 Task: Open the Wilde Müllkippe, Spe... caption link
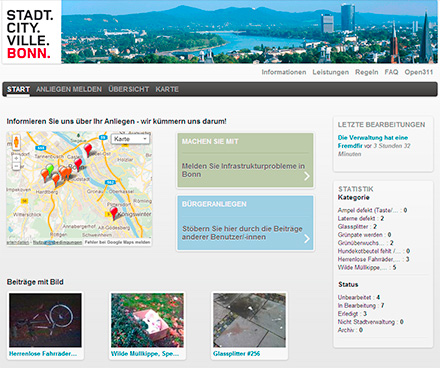pos(145,354)
